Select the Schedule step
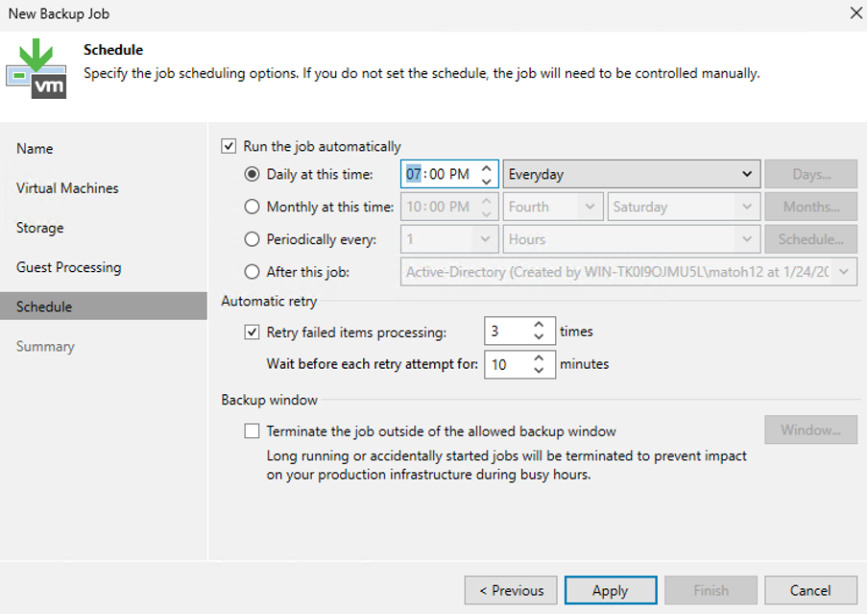The image size is (868, 615). [104, 307]
